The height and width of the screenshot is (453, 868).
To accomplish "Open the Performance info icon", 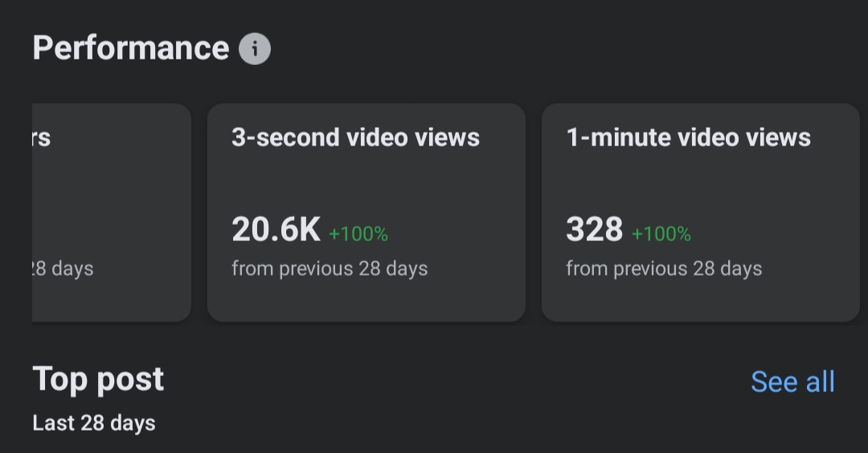I will (x=255, y=49).
